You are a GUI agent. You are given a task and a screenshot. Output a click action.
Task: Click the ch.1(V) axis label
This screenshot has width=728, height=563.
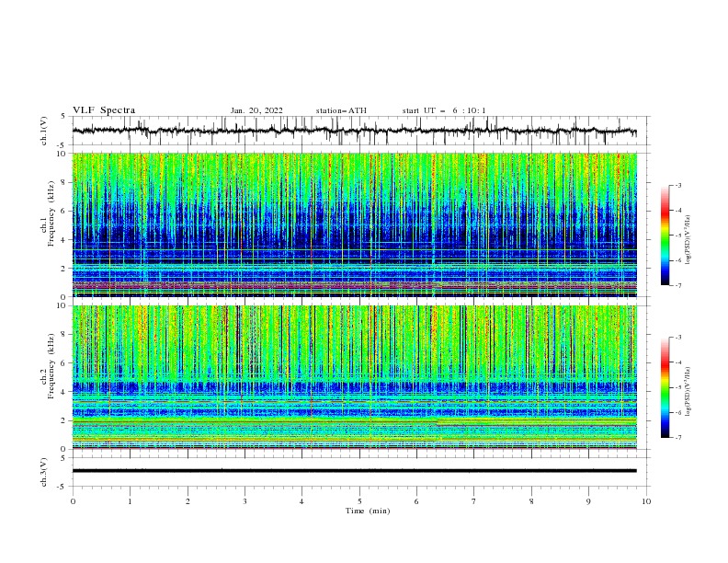[x=44, y=131]
